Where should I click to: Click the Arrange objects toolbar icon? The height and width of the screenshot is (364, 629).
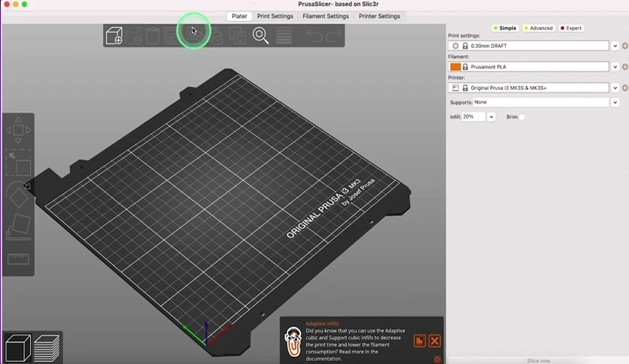point(172,35)
